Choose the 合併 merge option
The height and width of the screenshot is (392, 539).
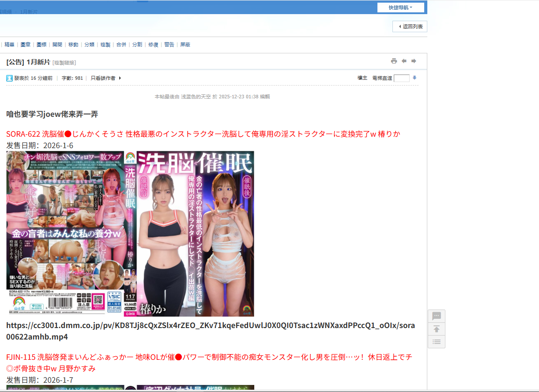pyautogui.click(x=121, y=45)
